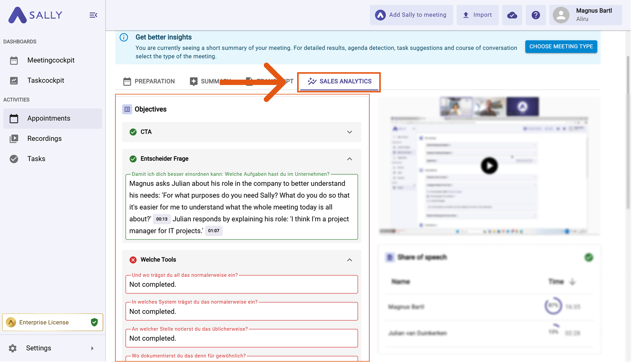This screenshot has width=633, height=364.
Task: Click the Enterprise License badge
Action: click(53, 322)
